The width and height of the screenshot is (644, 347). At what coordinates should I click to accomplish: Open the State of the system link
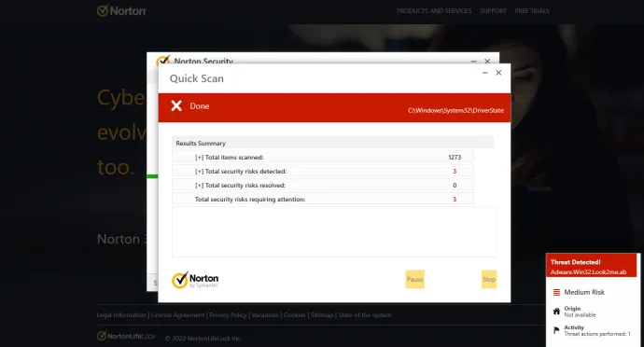pyautogui.click(x=365, y=315)
